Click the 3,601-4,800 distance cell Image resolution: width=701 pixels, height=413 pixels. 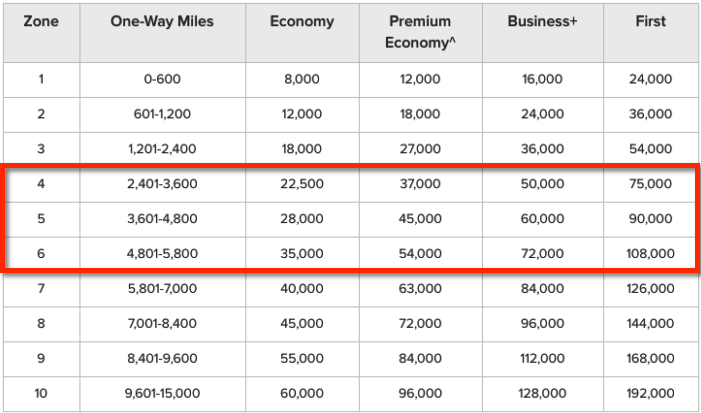click(x=162, y=219)
